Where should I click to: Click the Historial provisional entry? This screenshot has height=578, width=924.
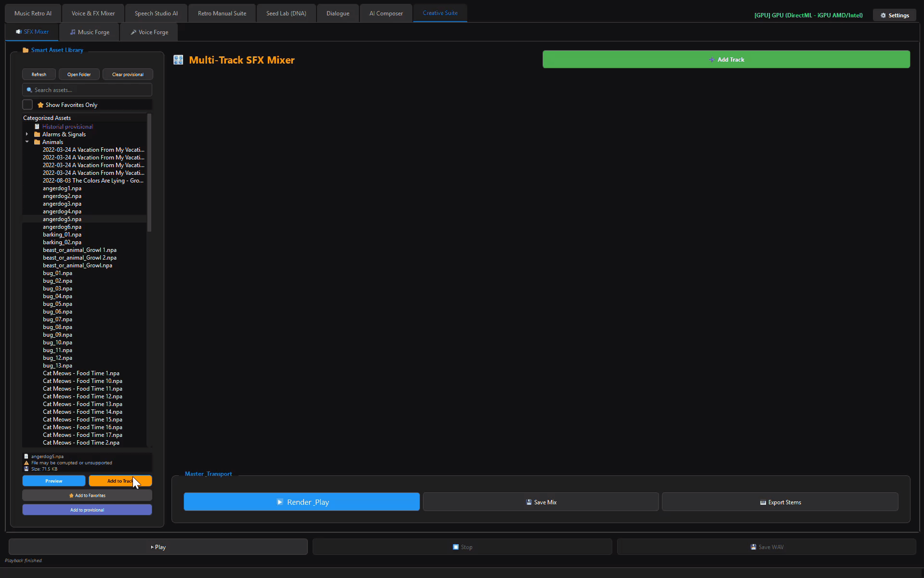[67, 127]
